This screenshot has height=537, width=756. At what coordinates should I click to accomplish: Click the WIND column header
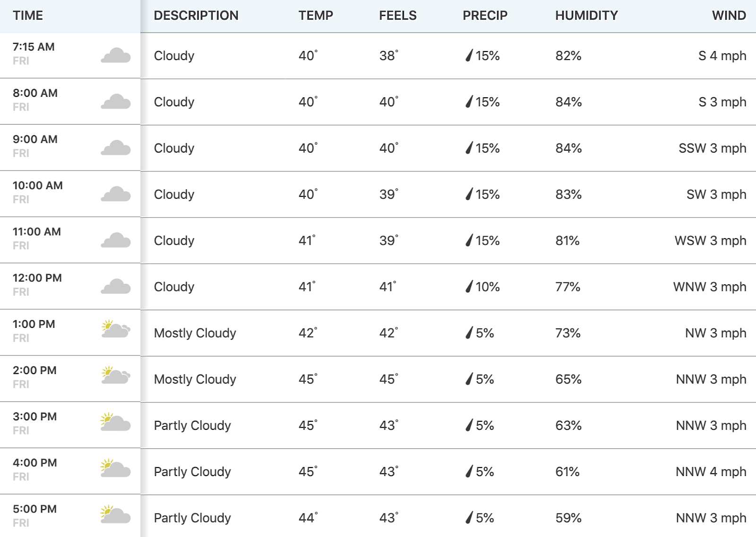coord(729,16)
